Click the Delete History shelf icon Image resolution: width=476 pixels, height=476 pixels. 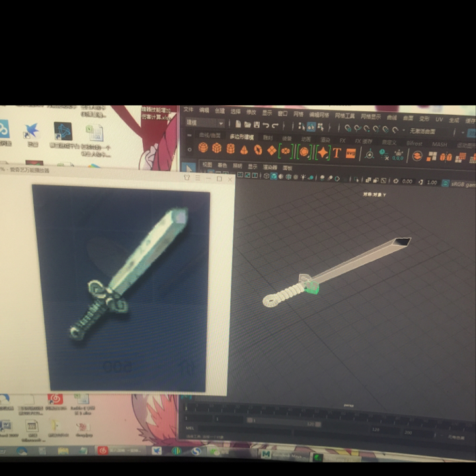click(x=384, y=155)
